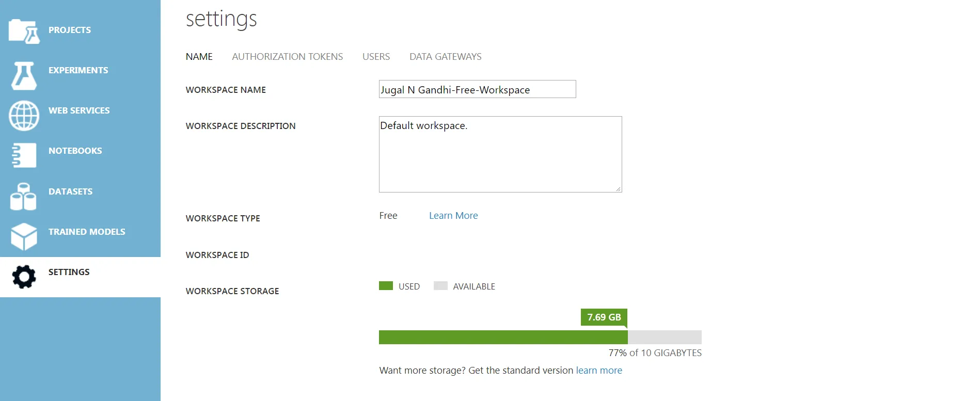This screenshot has height=401, width=980.
Task: Click the green used storage bar
Action: coord(503,338)
